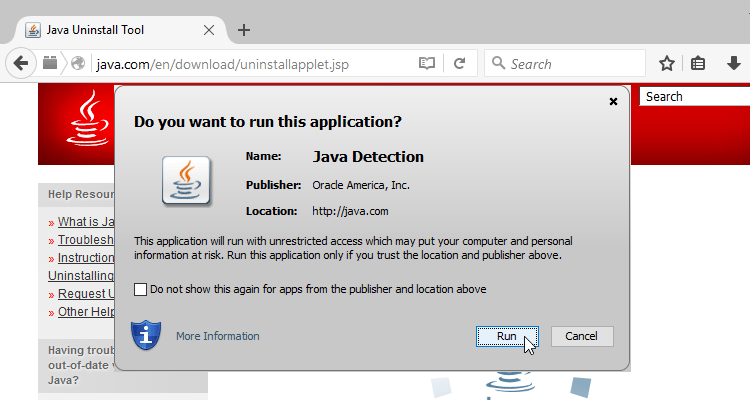Open the 'Troublesh...' help link
750x400 pixels.
(x=86, y=240)
